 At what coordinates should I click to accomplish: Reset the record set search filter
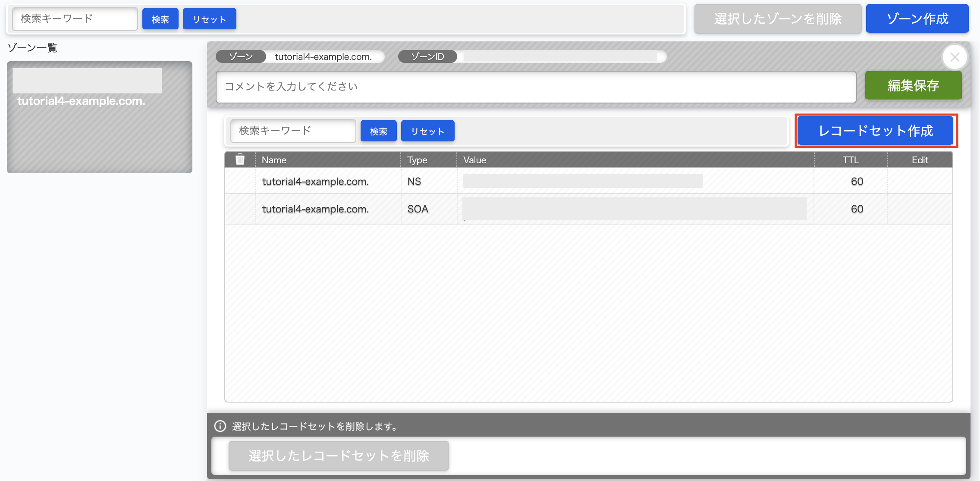[x=427, y=131]
